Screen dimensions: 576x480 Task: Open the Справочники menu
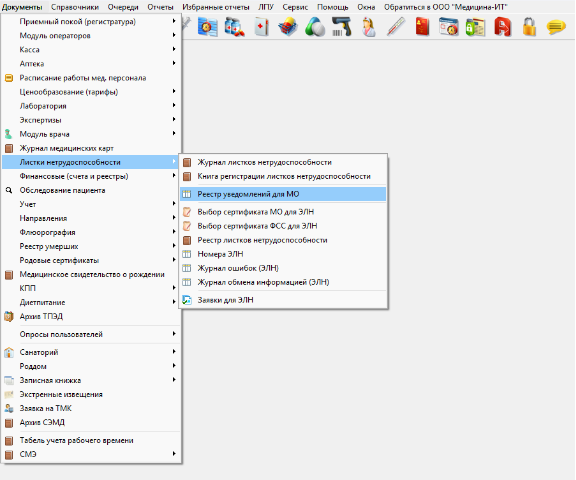[x=75, y=7]
